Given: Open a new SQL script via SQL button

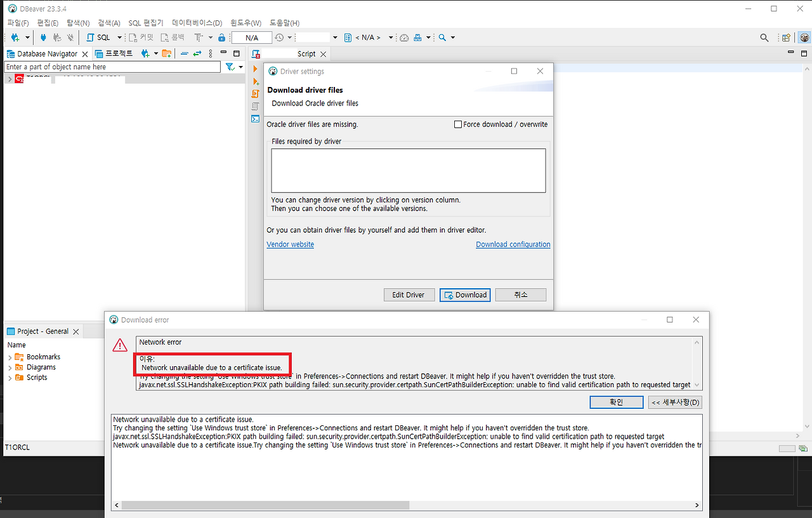Looking at the screenshot, I should tap(99, 37).
